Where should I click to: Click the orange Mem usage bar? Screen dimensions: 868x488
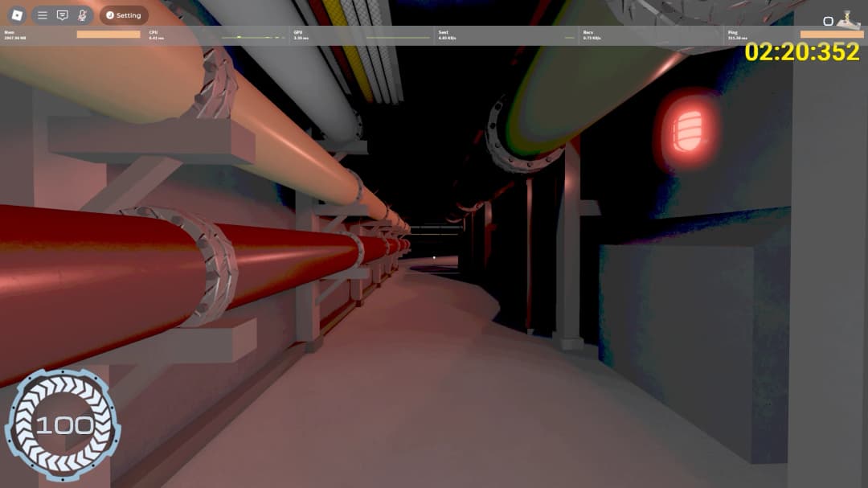[108, 35]
